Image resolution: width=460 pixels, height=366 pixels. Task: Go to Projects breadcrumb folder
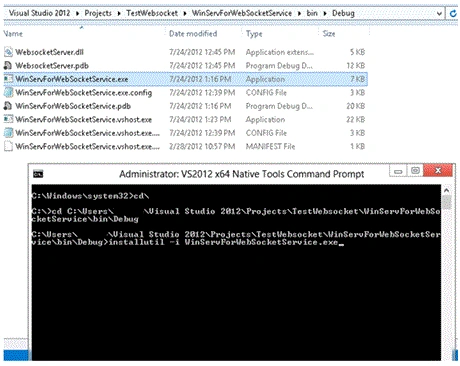pyautogui.click(x=98, y=13)
